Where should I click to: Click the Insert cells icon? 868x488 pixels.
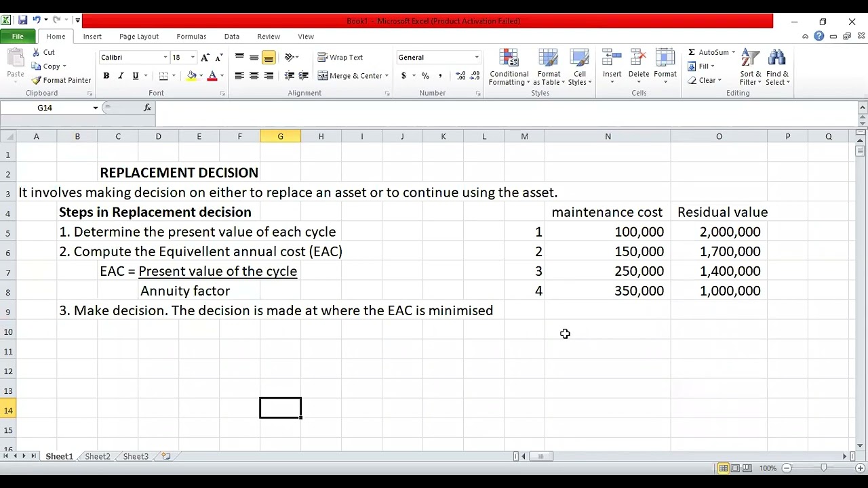pos(612,58)
